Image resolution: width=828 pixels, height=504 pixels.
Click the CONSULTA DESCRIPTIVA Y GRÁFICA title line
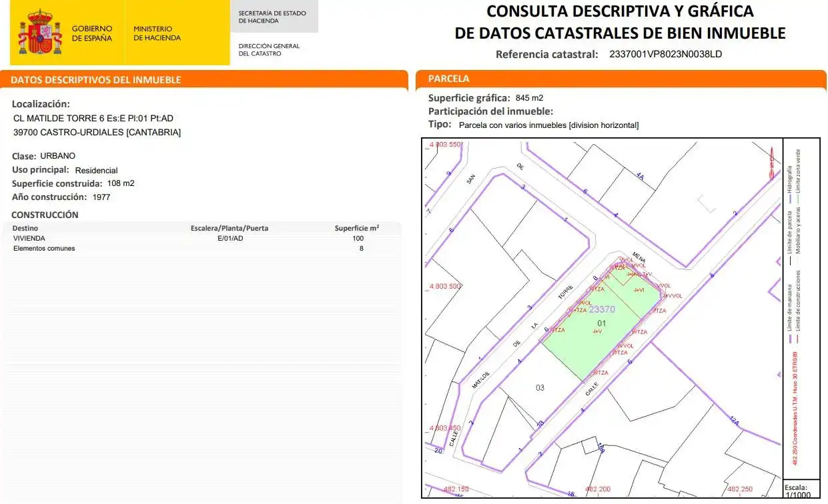(x=620, y=11)
